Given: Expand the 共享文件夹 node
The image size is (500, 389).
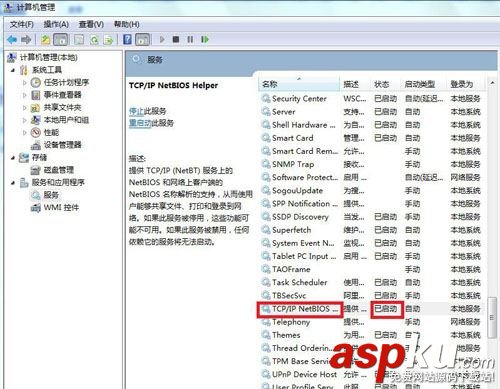Looking at the screenshot, I should 24,107.
